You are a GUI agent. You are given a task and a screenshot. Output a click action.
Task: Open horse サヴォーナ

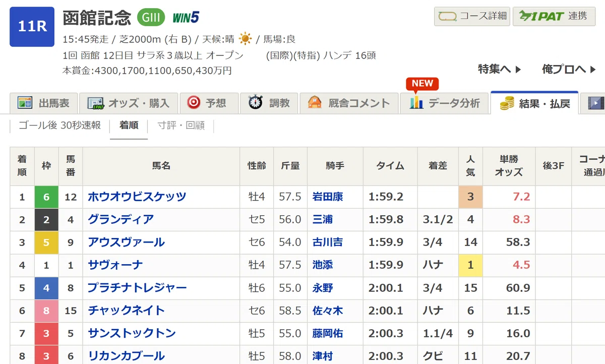coord(115,265)
